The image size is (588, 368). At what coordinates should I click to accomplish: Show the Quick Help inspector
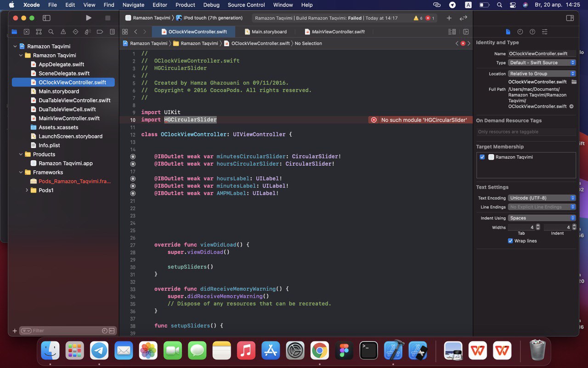click(532, 32)
